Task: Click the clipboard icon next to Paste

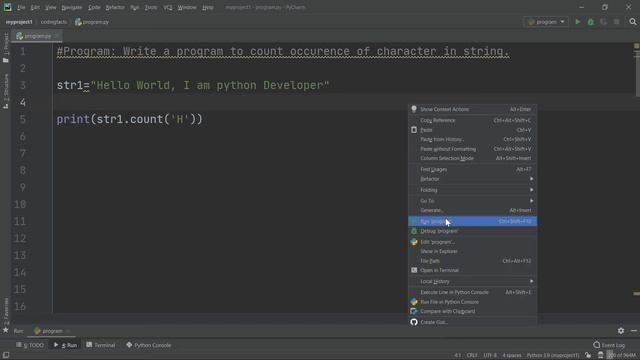Action: click(414, 130)
